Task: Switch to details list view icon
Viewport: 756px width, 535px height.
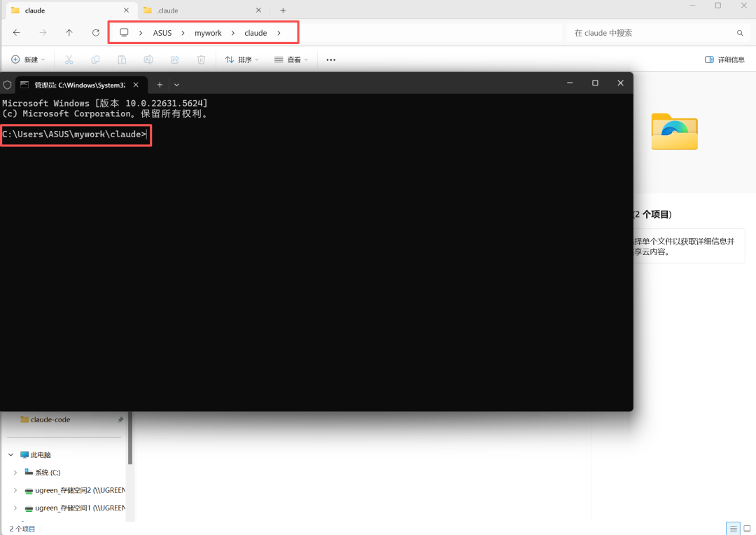Action: 734,529
